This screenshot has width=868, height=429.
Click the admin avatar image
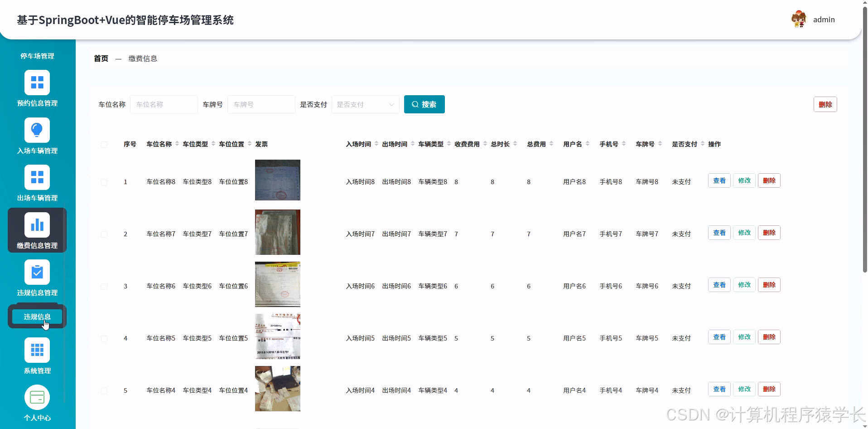799,19
